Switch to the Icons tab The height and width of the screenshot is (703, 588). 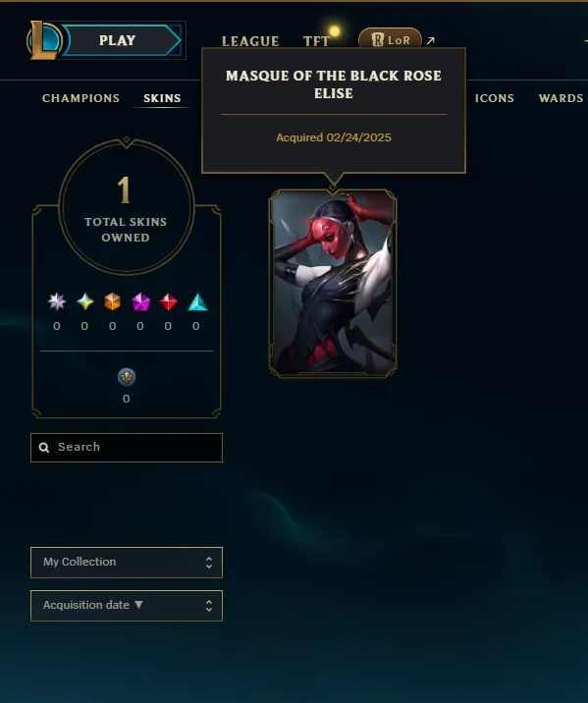[x=495, y=98]
